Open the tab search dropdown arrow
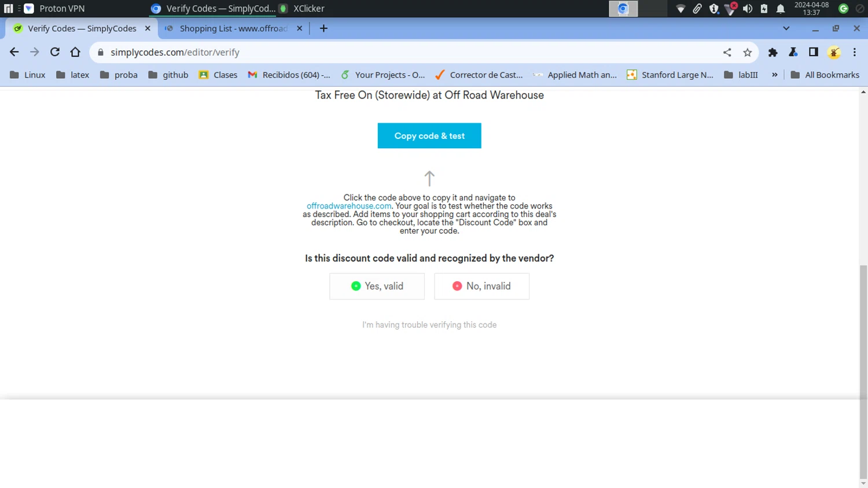The width and height of the screenshot is (868, 488). (786, 28)
